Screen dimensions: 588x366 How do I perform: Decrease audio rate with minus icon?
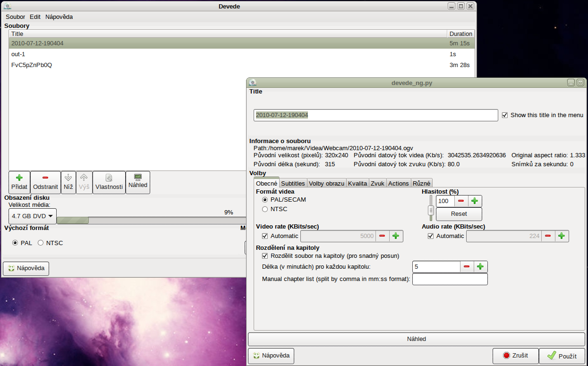click(548, 236)
